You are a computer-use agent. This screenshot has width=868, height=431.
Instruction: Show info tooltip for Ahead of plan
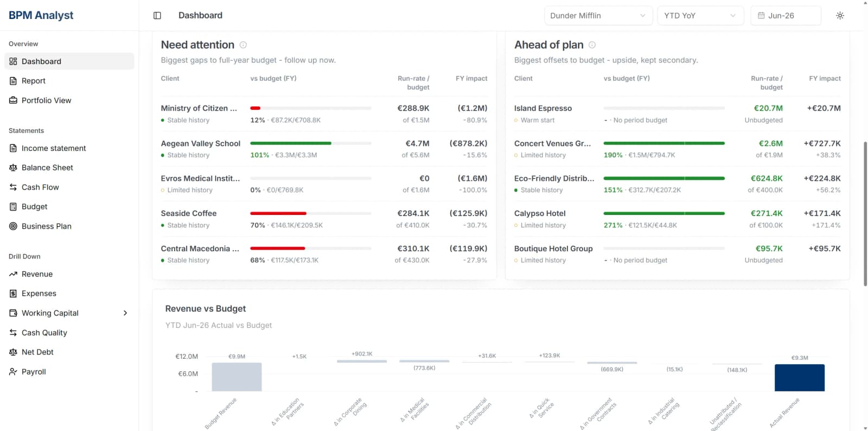click(592, 45)
